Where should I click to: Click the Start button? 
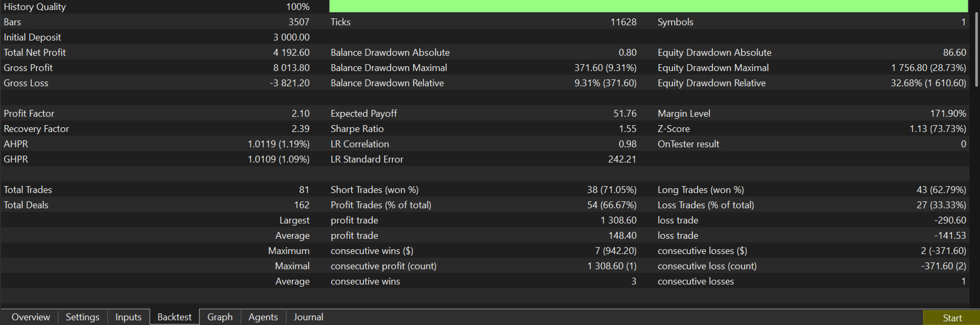[x=952, y=318]
